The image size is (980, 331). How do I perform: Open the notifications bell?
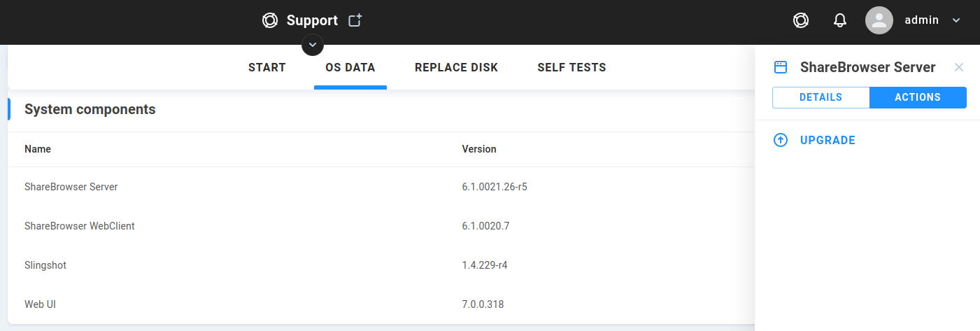840,20
